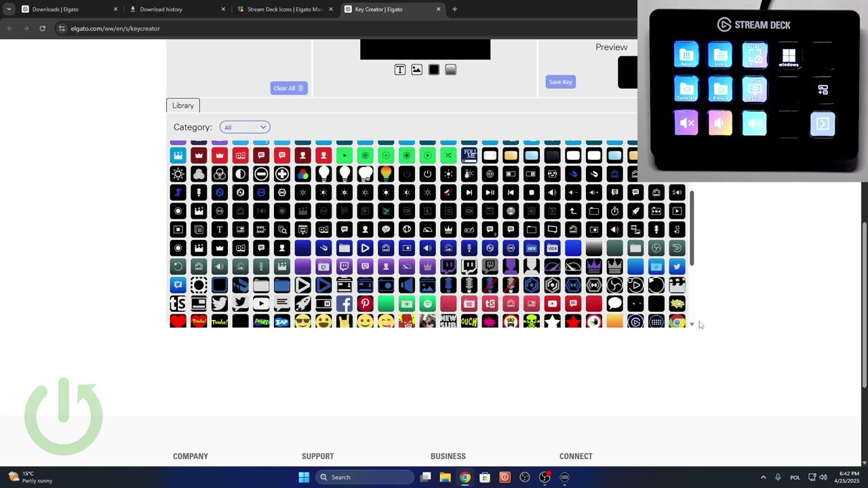Pick the black stop media icon
The image size is (868, 488).
pyautogui.click(x=532, y=192)
